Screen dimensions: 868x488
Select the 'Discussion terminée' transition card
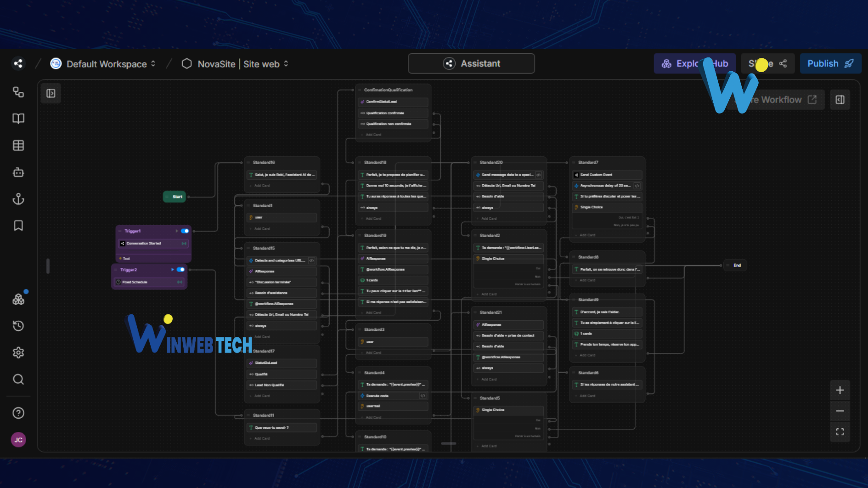tap(282, 282)
